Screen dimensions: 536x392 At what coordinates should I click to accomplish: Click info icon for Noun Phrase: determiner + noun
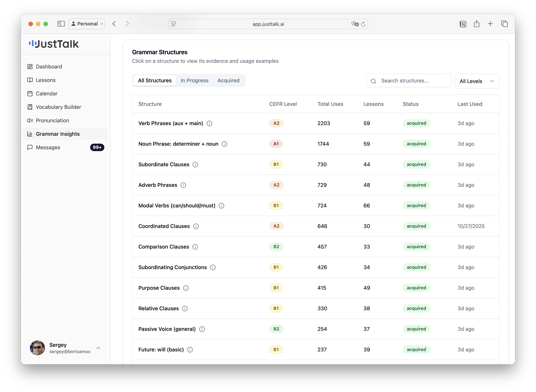(x=224, y=144)
